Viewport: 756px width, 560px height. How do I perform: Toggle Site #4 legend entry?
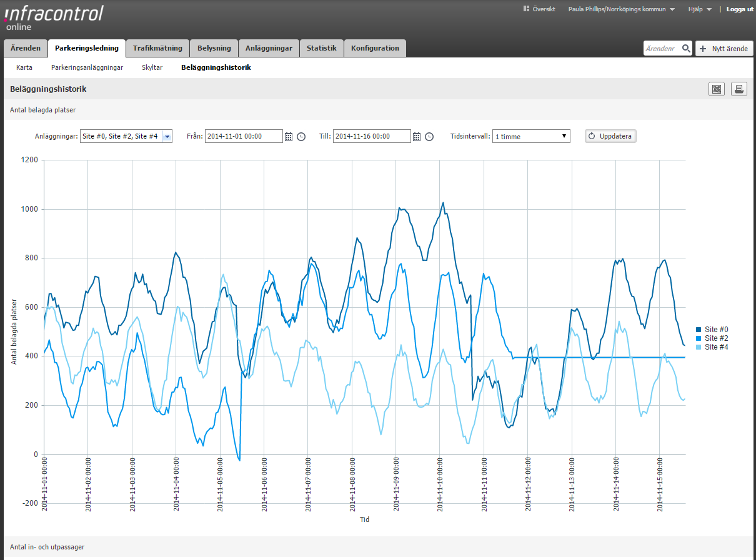(712, 346)
